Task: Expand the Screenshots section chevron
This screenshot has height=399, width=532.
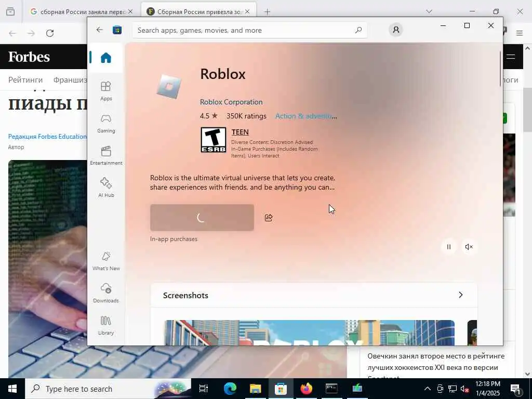Action: (x=460, y=295)
